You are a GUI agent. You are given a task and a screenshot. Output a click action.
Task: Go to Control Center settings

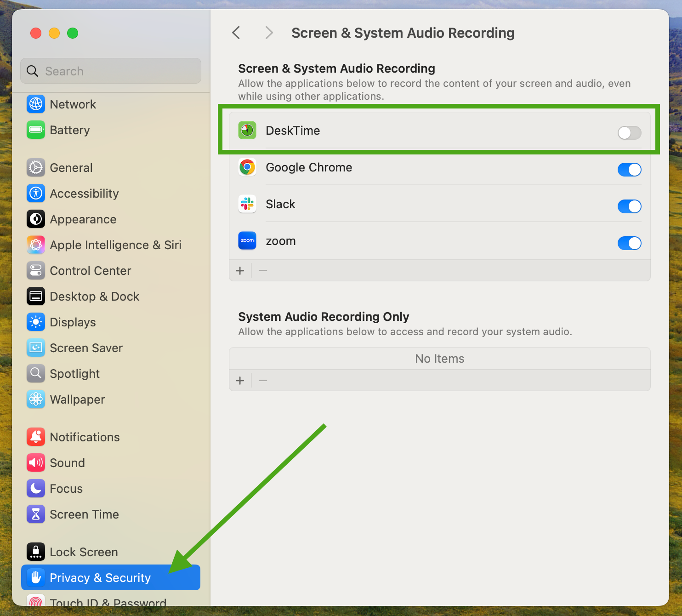90,271
